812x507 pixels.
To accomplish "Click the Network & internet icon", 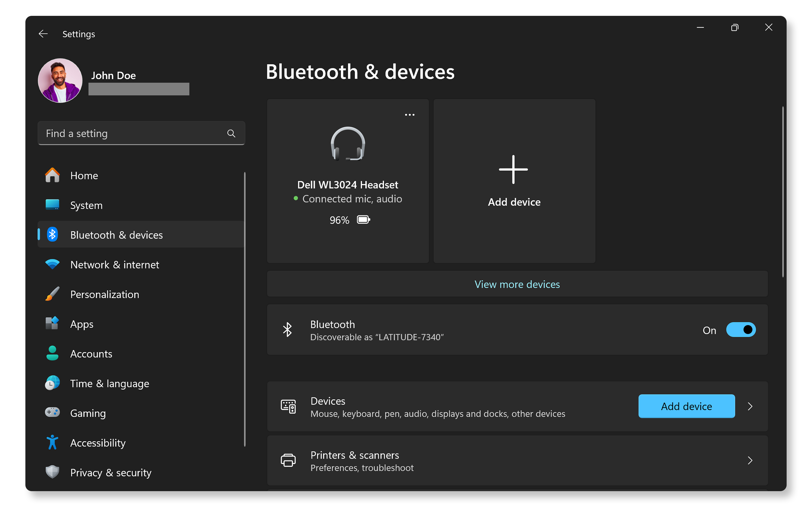I will [52, 264].
